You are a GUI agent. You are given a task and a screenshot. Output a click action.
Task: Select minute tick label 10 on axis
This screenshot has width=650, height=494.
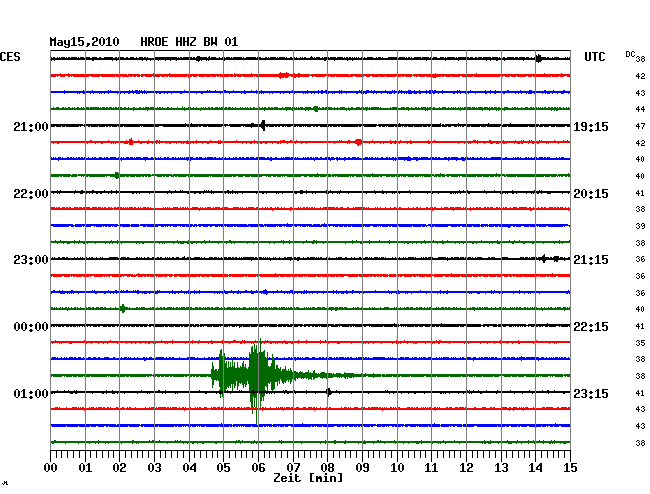coord(397,467)
